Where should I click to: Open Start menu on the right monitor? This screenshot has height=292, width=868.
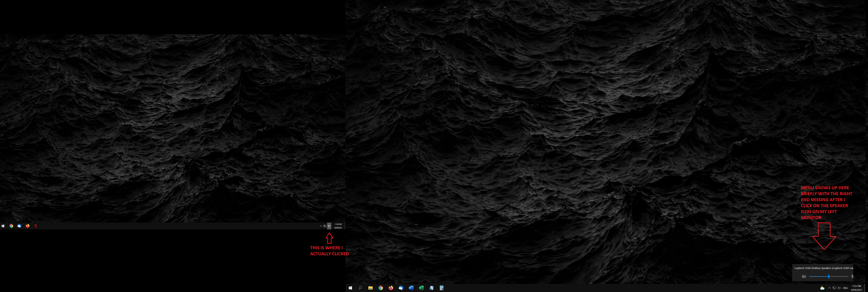(x=350, y=288)
